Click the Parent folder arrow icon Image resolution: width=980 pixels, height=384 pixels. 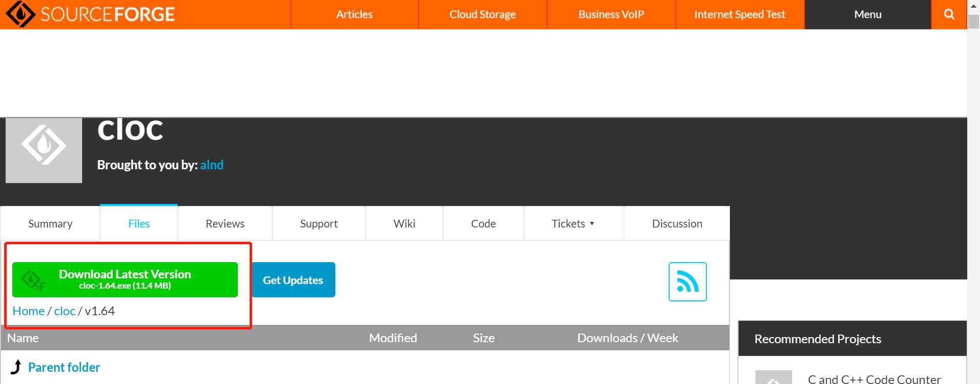16,367
